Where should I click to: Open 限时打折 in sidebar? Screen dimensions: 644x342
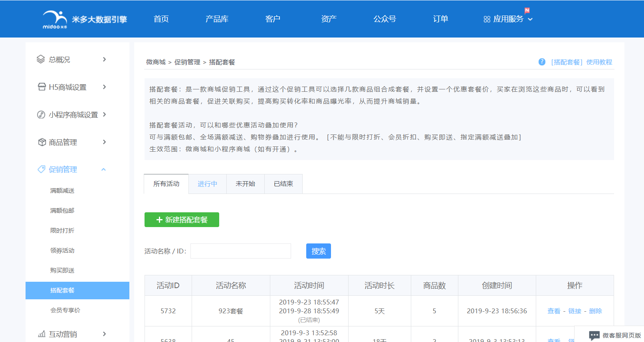pos(62,231)
